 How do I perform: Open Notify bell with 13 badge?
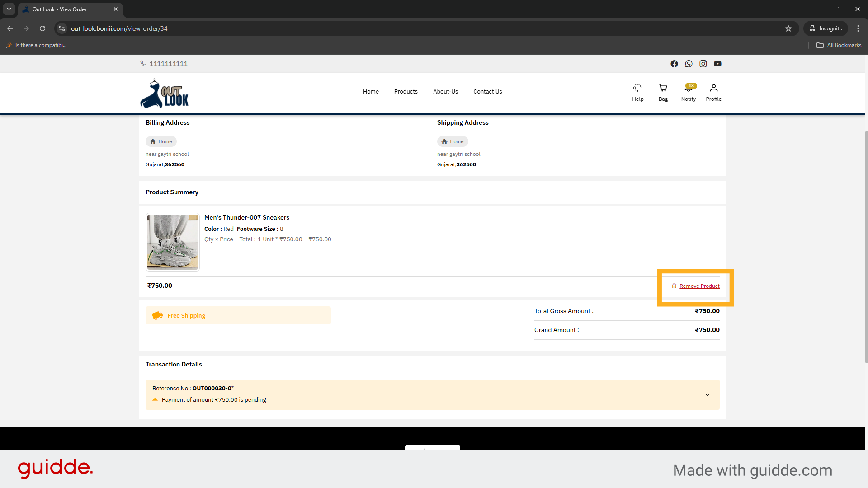[688, 89]
